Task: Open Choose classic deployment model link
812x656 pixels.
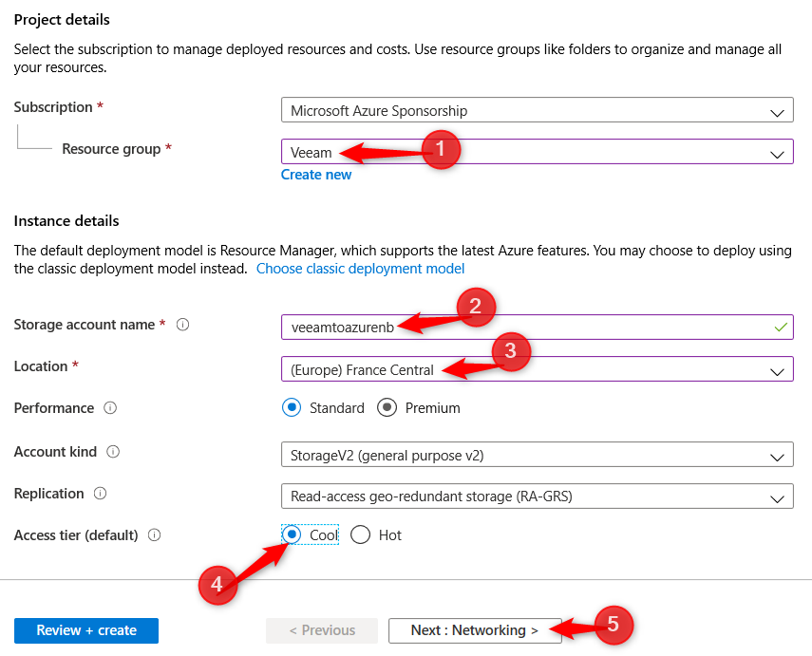Action: (x=360, y=269)
